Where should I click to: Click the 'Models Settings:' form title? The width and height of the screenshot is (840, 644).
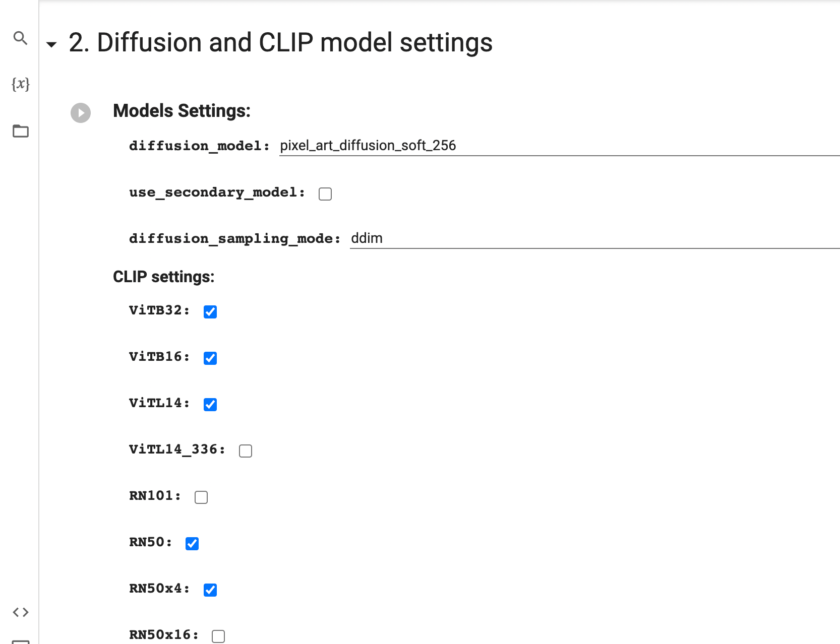click(182, 111)
